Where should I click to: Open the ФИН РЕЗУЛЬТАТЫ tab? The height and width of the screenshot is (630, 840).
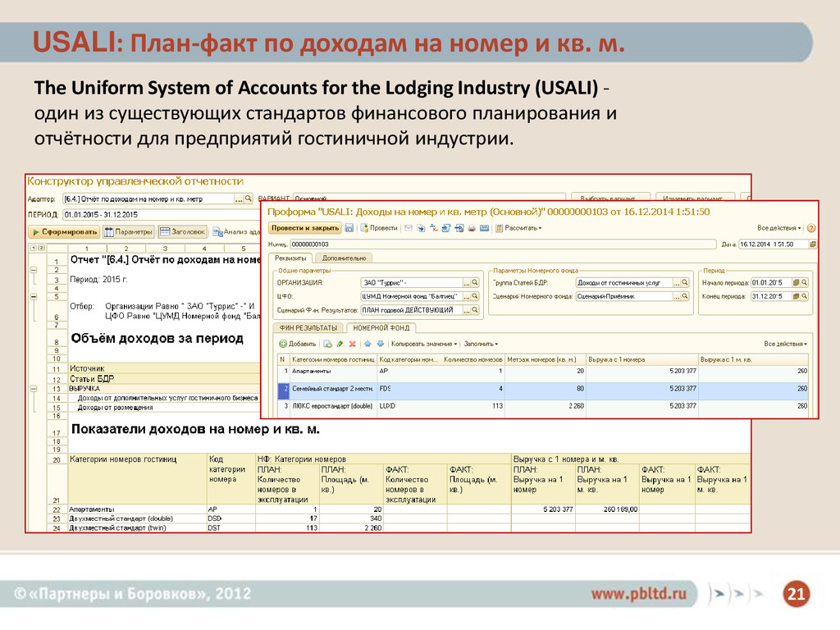click(308, 328)
